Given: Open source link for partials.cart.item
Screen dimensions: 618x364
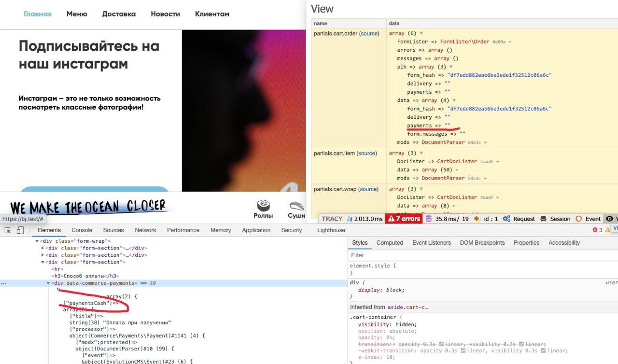Looking at the screenshot, I should (367, 153).
